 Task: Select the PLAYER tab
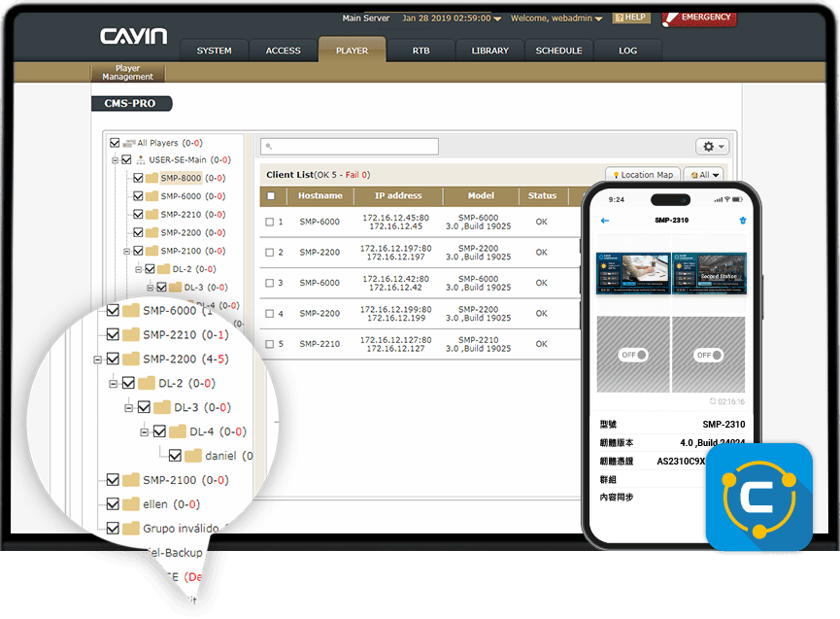point(352,50)
